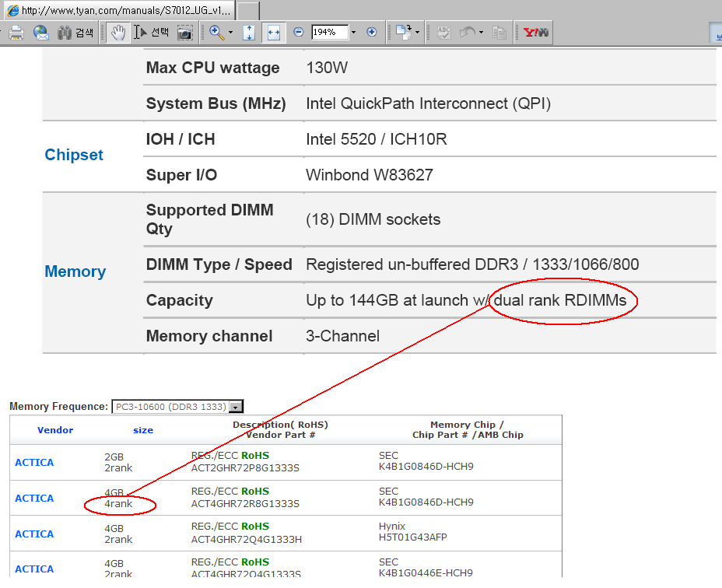
Task: Click chip part H5T01G43AFP
Action: click(x=413, y=537)
